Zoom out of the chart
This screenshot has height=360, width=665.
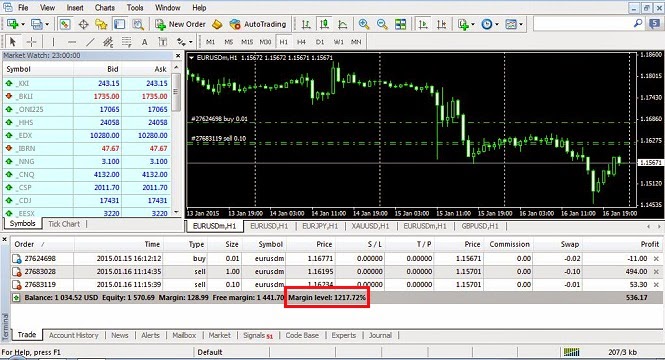[x=382, y=25]
